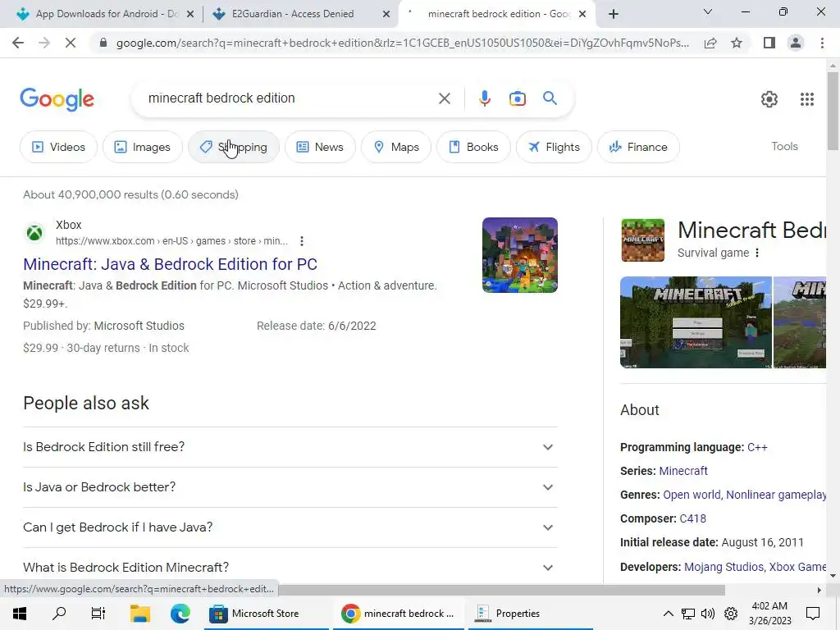This screenshot has width=840, height=630.
Task: Open the Chrome three-dot menu
Action: tap(822, 43)
